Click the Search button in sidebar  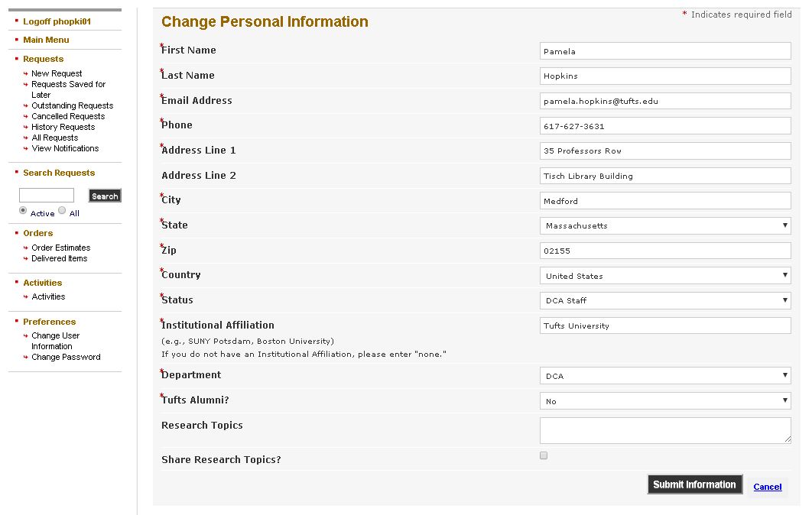[x=105, y=196]
